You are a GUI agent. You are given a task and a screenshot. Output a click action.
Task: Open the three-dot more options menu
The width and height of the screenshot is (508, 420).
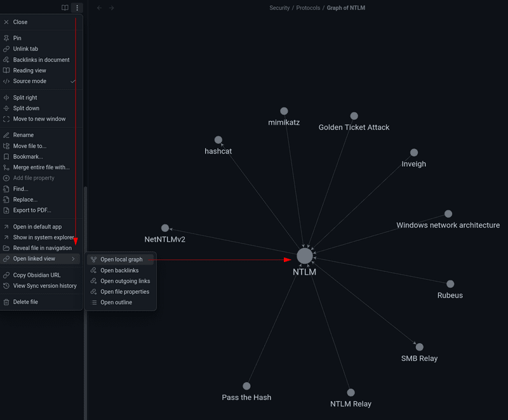[x=77, y=8]
